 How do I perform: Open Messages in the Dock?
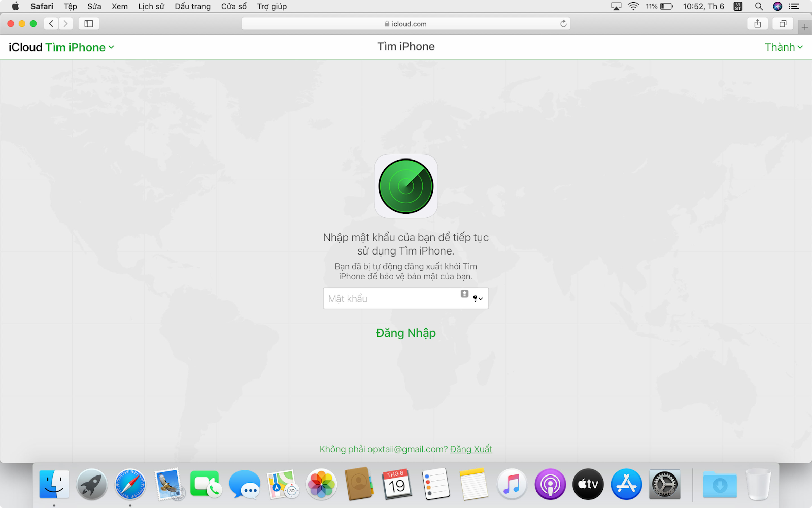pos(245,485)
